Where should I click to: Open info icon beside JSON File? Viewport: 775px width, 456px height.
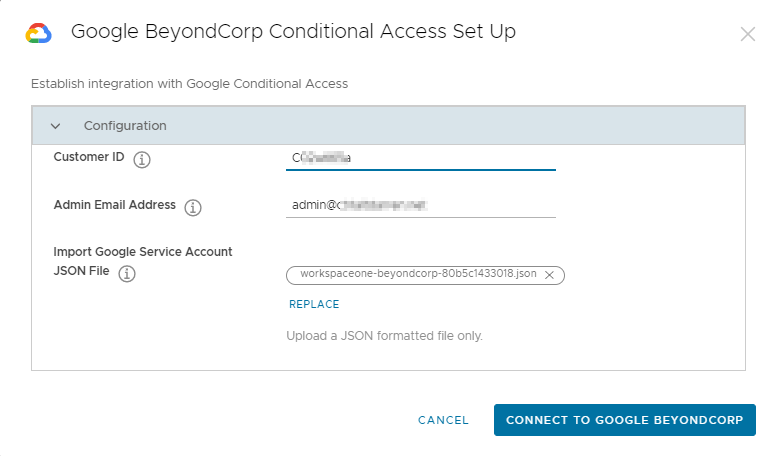click(128, 273)
